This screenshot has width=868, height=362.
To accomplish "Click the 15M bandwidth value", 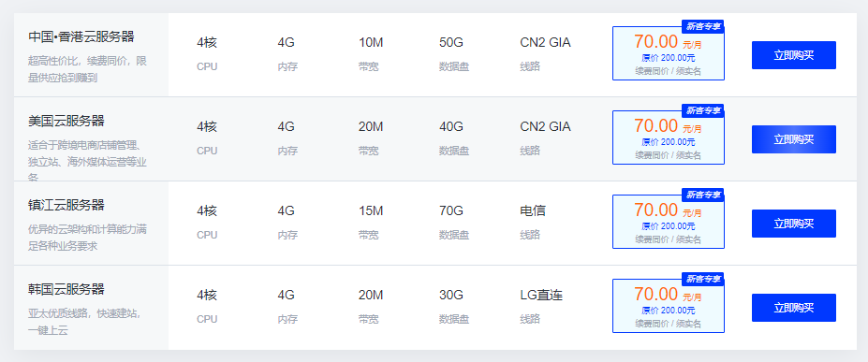I will click(x=371, y=210).
